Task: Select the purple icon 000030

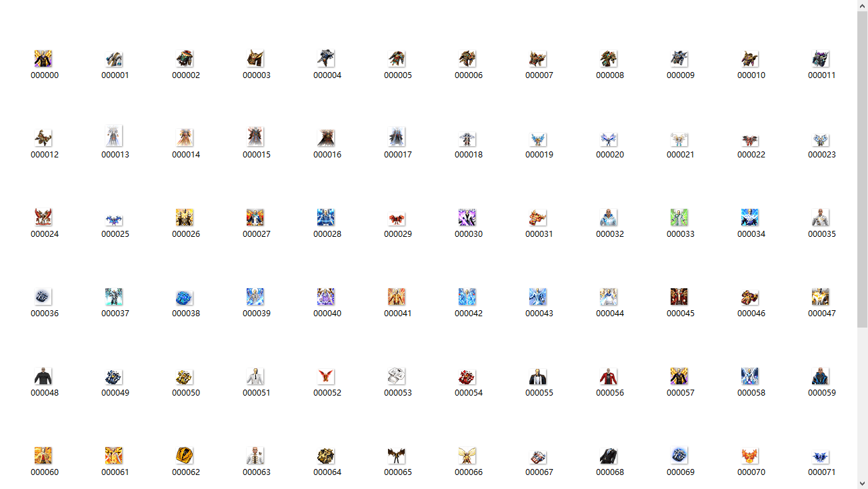Action: point(468,217)
